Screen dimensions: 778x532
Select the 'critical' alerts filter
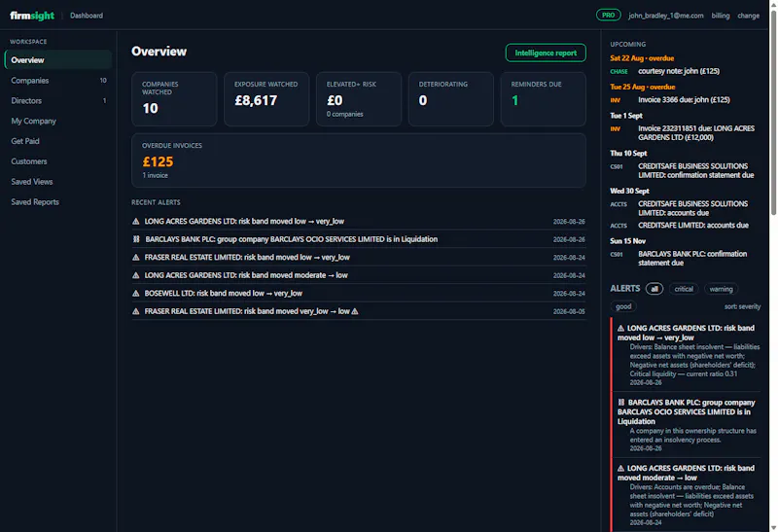(684, 289)
